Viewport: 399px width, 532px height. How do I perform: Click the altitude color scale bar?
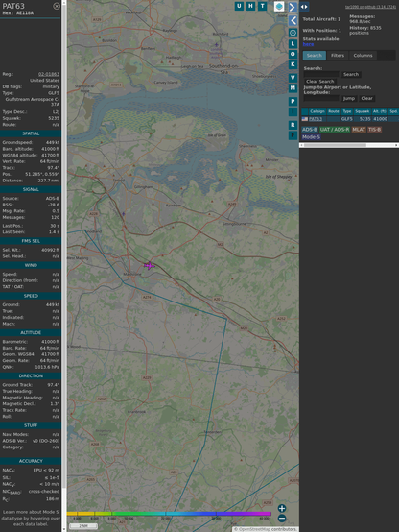[x=169, y=514]
